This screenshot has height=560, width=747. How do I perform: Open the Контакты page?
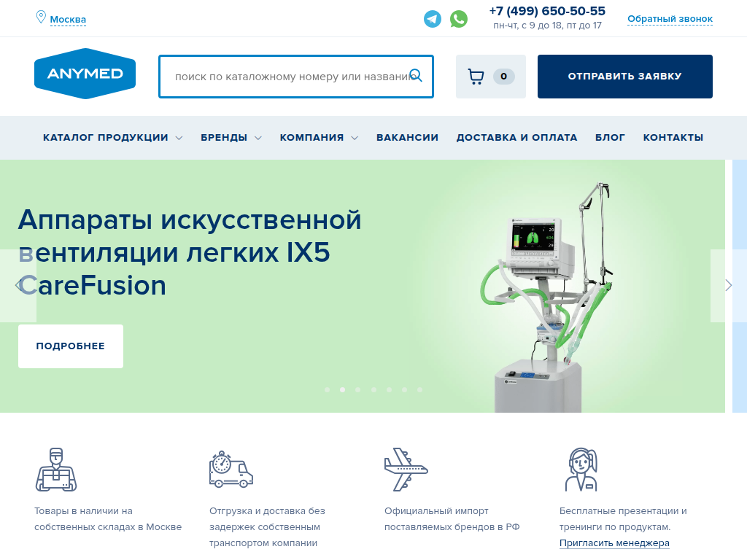pos(673,138)
